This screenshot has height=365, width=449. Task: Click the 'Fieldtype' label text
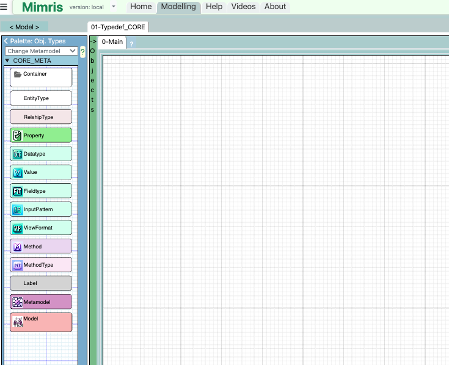(34, 191)
